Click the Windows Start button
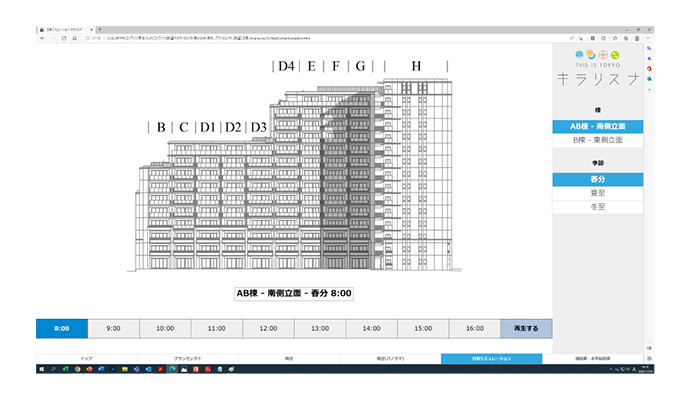 [41, 369]
